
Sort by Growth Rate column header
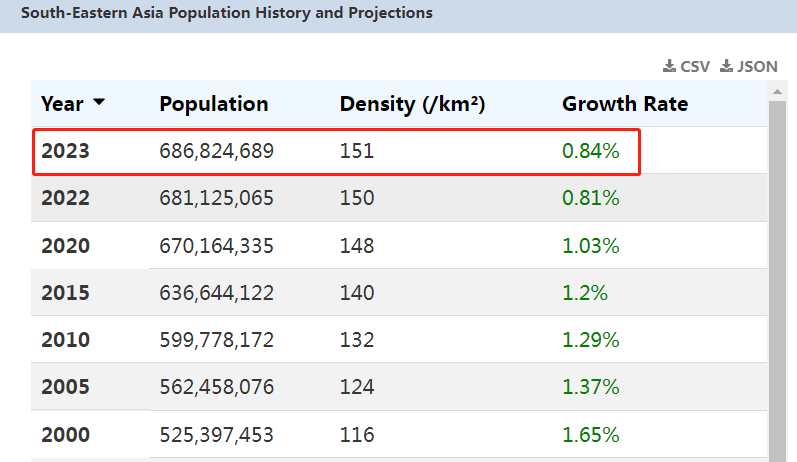pyautogui.click(x=625, y=104)
